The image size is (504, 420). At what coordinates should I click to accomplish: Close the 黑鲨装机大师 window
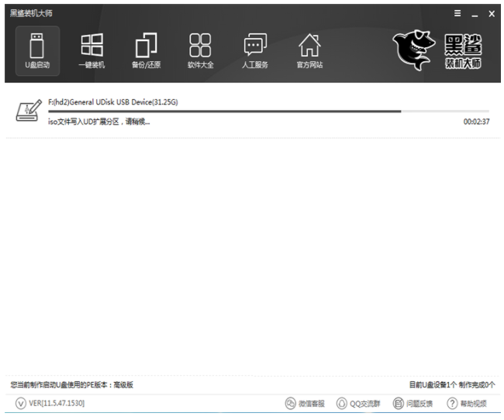(491, 14)
